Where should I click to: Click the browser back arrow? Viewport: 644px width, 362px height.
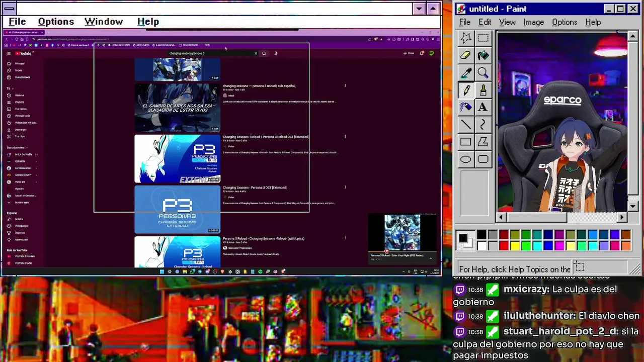(x=7, y=39)
